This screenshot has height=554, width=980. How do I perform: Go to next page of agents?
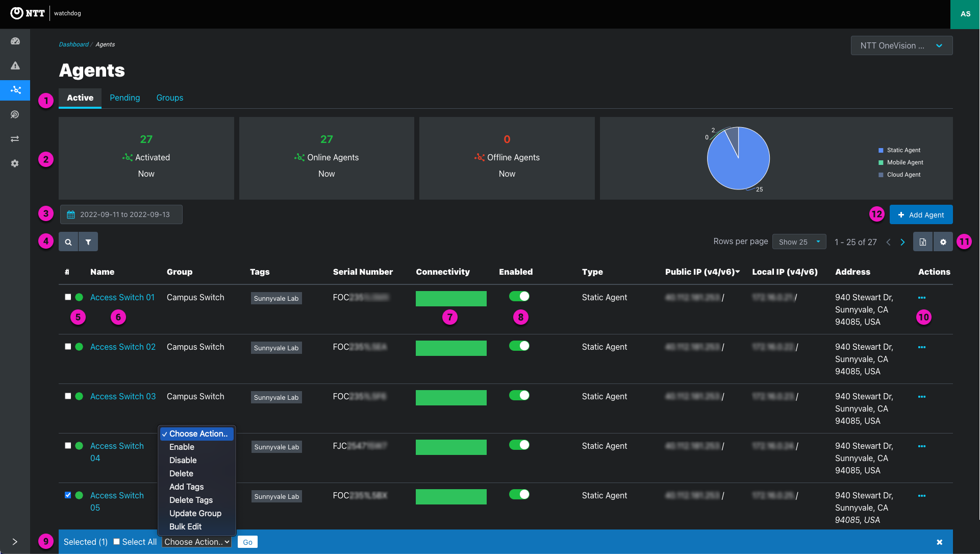coord(902,242)
